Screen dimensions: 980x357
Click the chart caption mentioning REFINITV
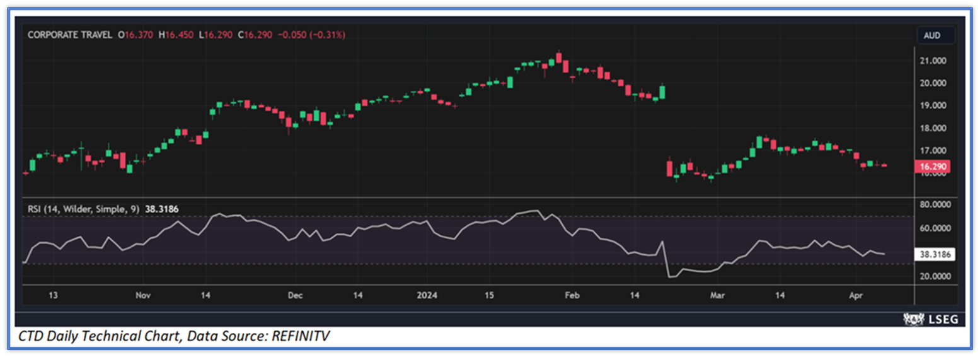(x=174, y=337)
